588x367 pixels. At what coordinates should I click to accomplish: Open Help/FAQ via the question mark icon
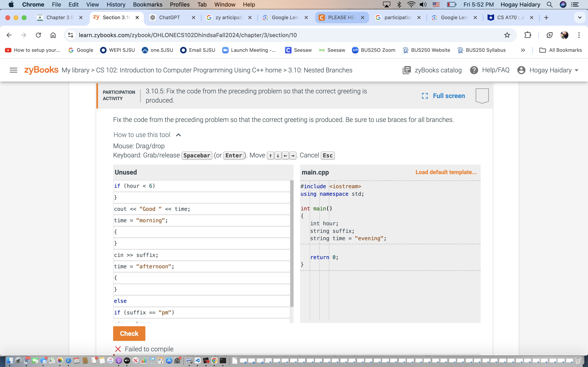[x=474, y=70]
